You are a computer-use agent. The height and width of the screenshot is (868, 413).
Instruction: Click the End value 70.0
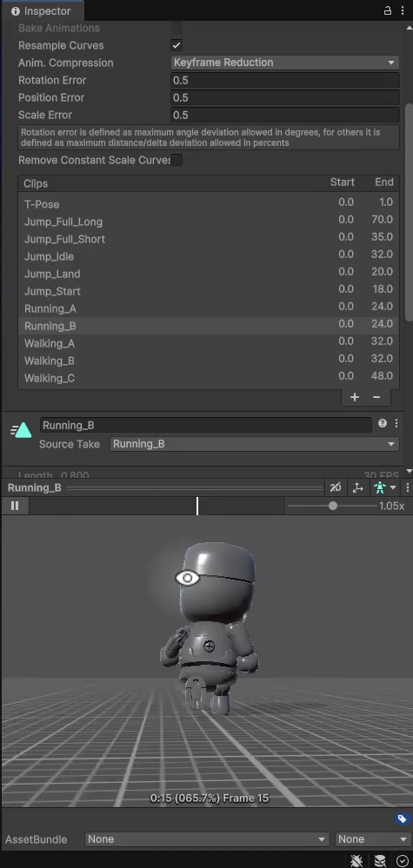point(382,220)
